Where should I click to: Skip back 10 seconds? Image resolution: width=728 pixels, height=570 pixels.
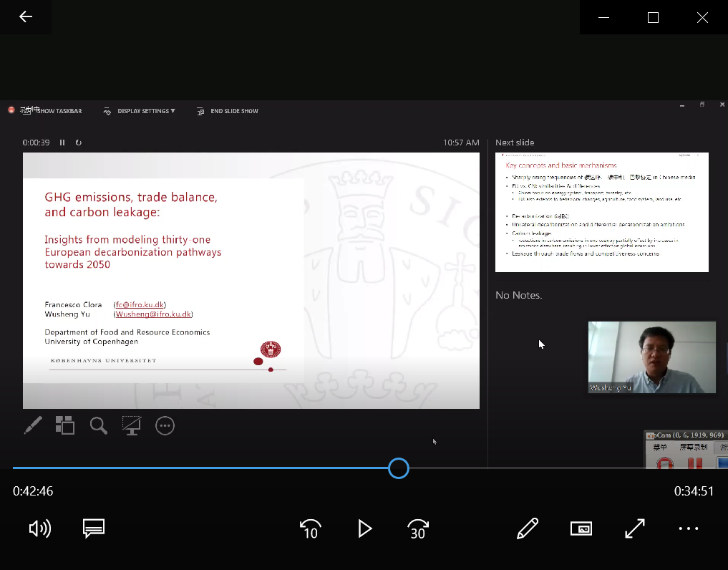[x=310, y=528]
